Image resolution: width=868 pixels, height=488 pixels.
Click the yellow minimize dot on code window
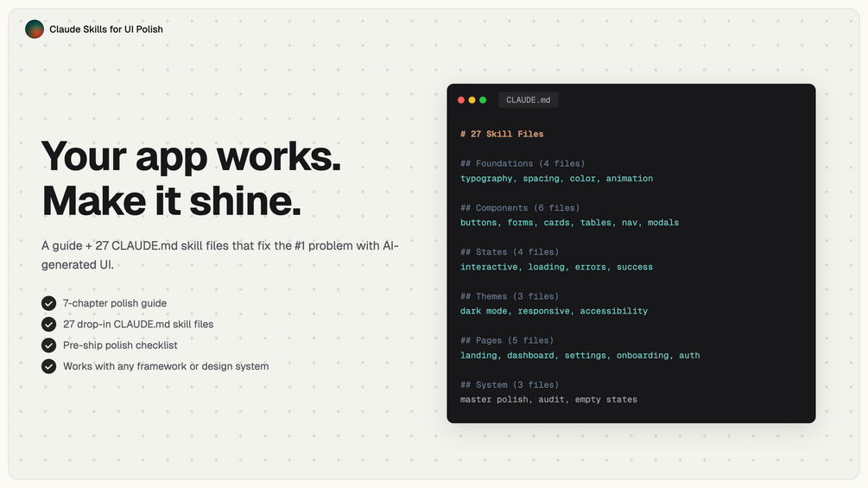point(472,100)
